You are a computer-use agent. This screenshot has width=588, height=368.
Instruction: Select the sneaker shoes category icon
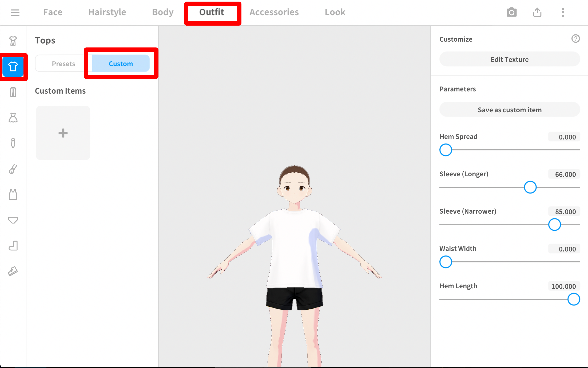tap(13, 271)
